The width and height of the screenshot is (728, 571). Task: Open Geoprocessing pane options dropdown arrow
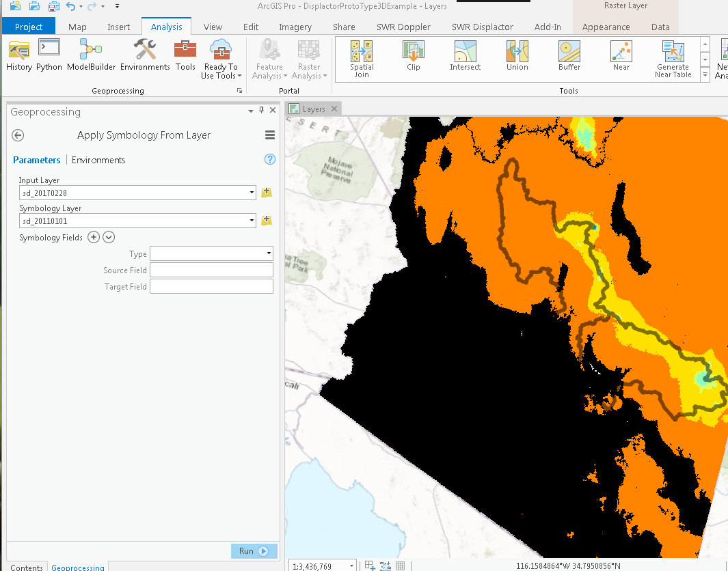(x=251, y=111)
